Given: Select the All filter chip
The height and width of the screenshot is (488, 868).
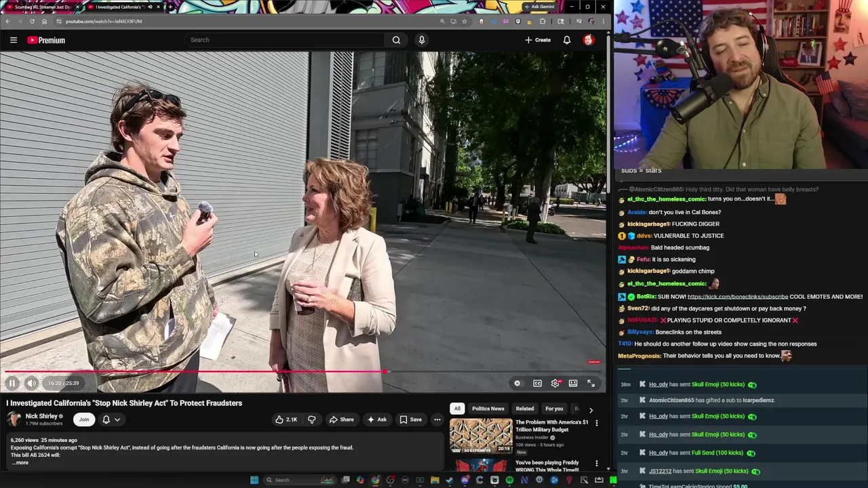Looking at the screenshot, I should pos(457,409).
